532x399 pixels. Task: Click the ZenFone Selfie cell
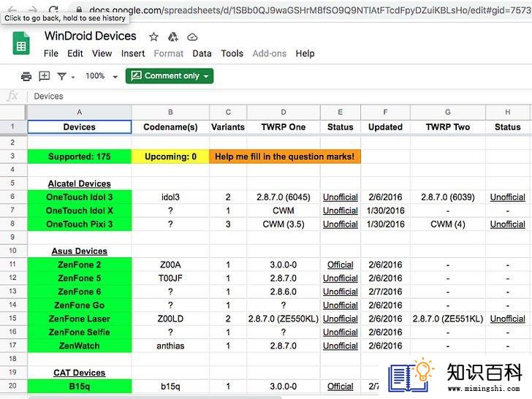(80, 332)
